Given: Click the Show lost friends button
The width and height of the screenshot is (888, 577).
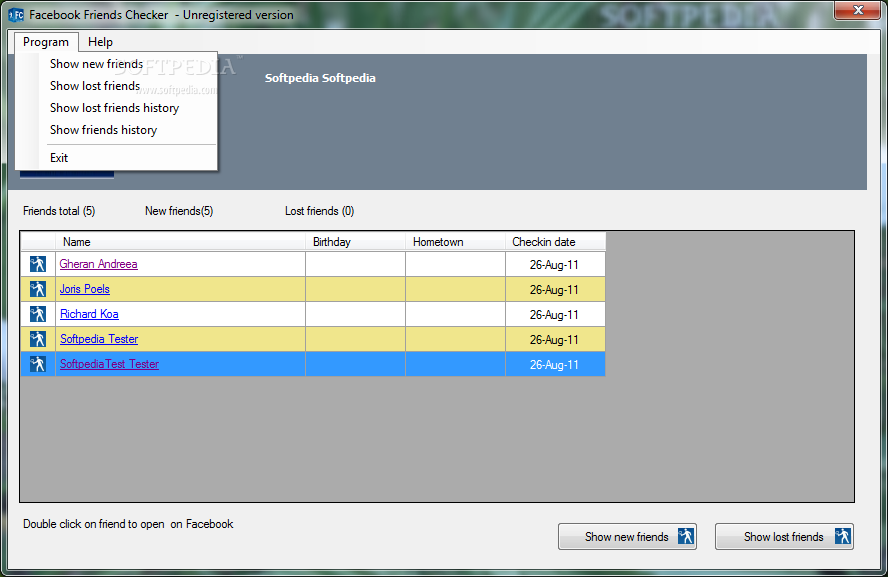Looking at the screenshot, I should (x=784, y=536).
